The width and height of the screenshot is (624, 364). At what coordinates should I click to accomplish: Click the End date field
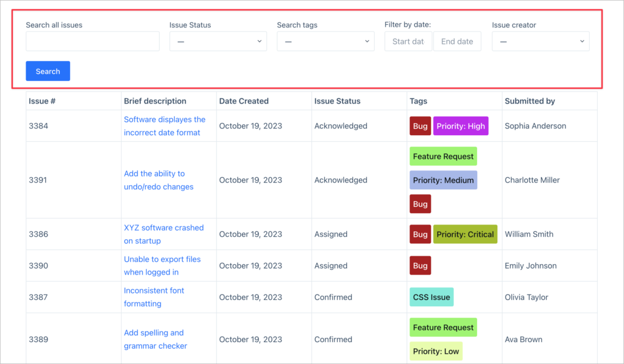457,41
